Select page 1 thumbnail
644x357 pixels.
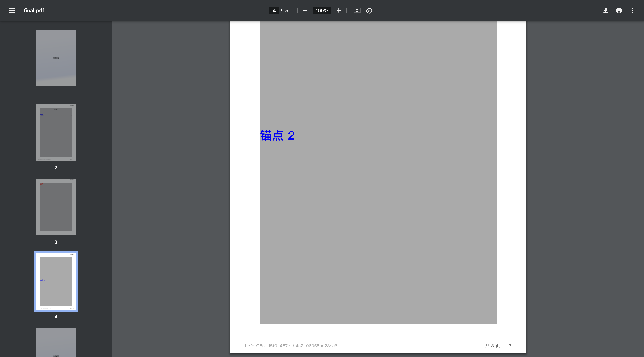click(x=56, y=58)
